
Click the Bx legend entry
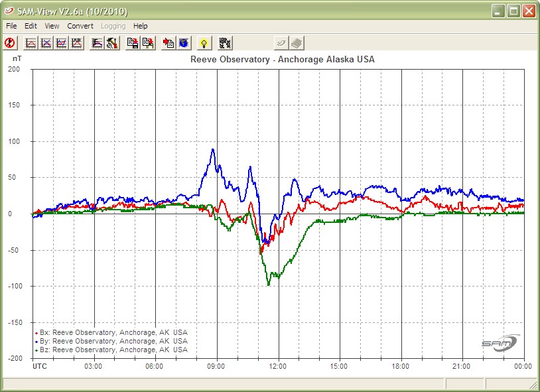111,332
